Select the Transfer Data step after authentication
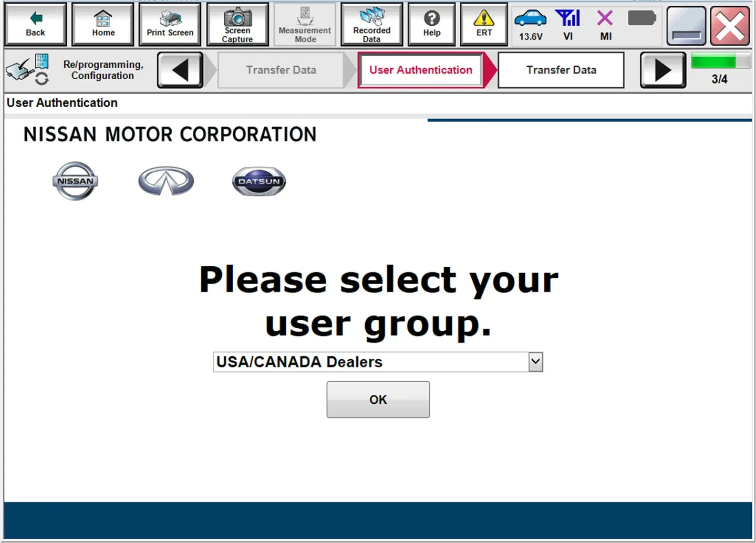The image size is (756, 543). (x=561, y=70)
